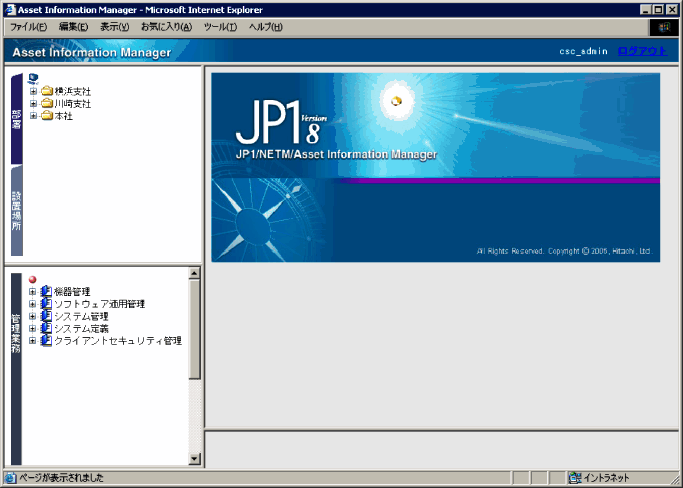Viewport: 683px width, 488px height.
Task: Click the task pane scroll down arrow
Action: tap(194, 458)
